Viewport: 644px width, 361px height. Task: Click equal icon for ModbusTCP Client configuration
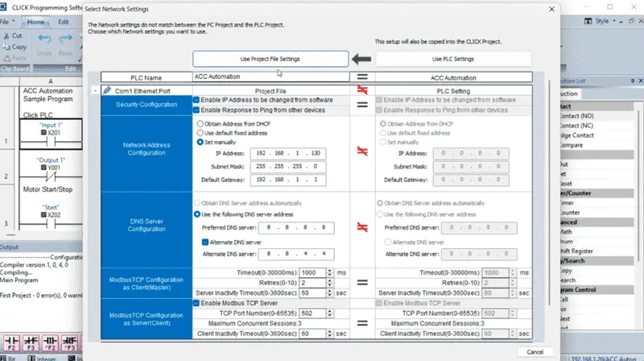[362, 283]
